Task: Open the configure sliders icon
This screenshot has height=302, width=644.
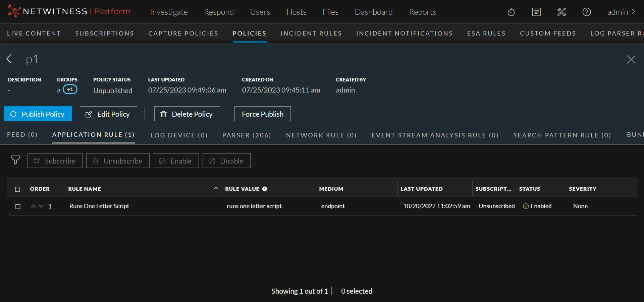Action: (536, 12)
